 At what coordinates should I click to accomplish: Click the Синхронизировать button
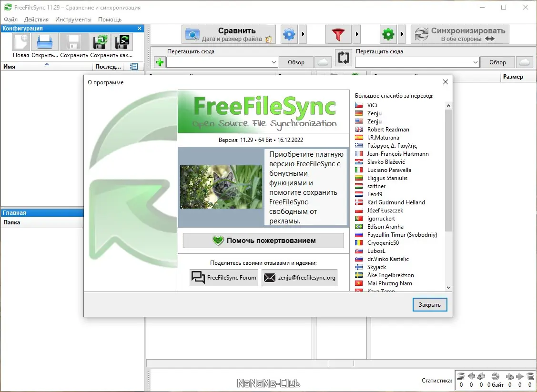point(460,34)
